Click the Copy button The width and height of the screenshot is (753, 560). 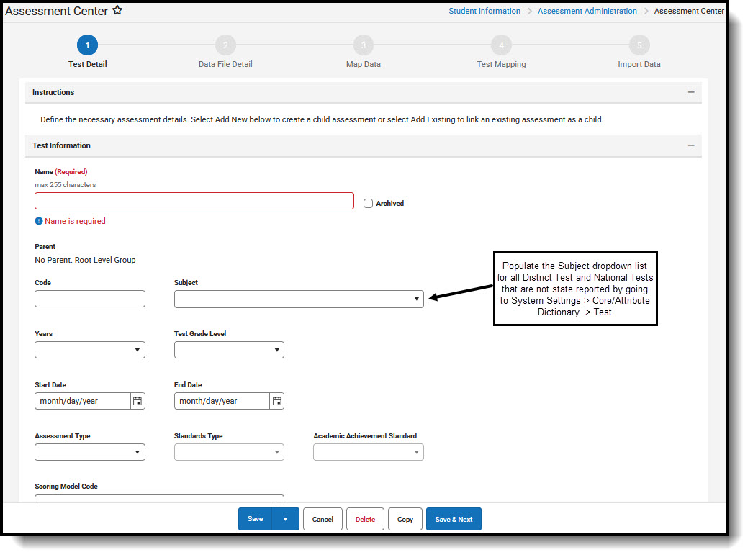coord(405,519)
